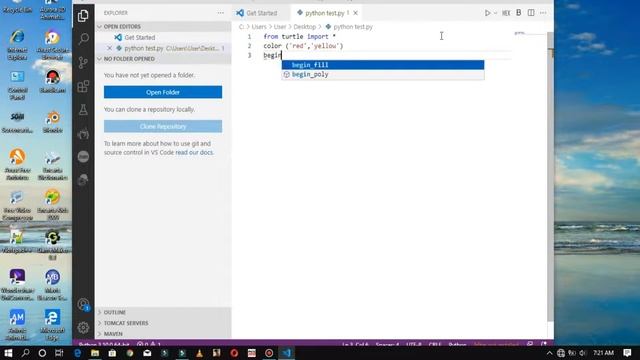Open Chrome on the taskbar
This screenshot has width=640, height=360.
[x=130, y=353]
